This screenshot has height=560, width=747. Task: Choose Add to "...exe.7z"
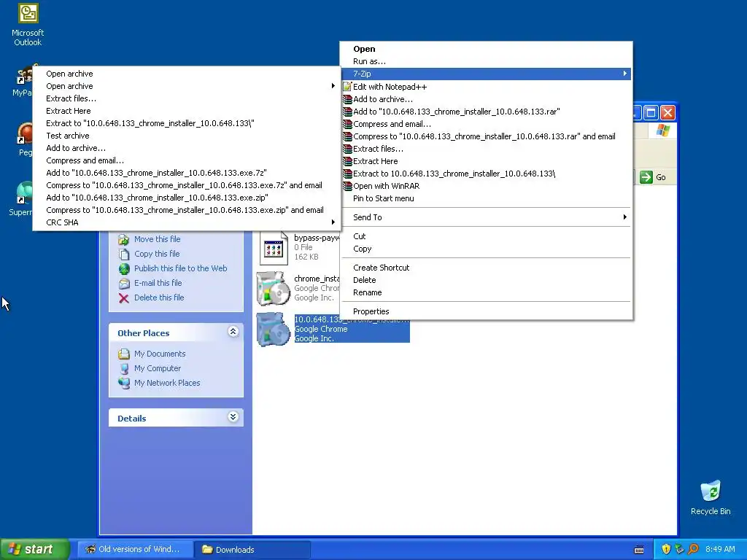click(x=187, y=173)
